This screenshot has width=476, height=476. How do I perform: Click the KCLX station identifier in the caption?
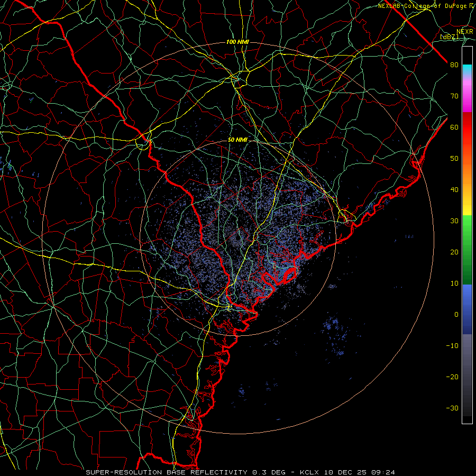pos(309,472)
